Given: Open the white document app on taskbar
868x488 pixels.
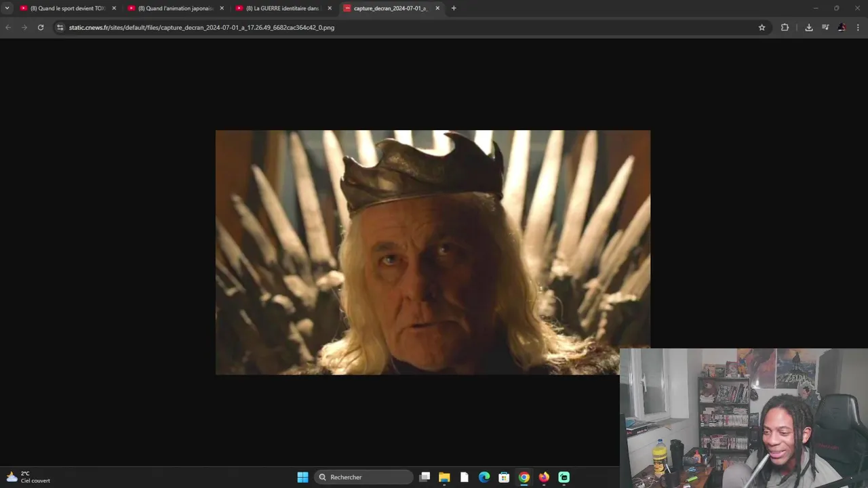Looking at the screenshot, I should 464,477.
